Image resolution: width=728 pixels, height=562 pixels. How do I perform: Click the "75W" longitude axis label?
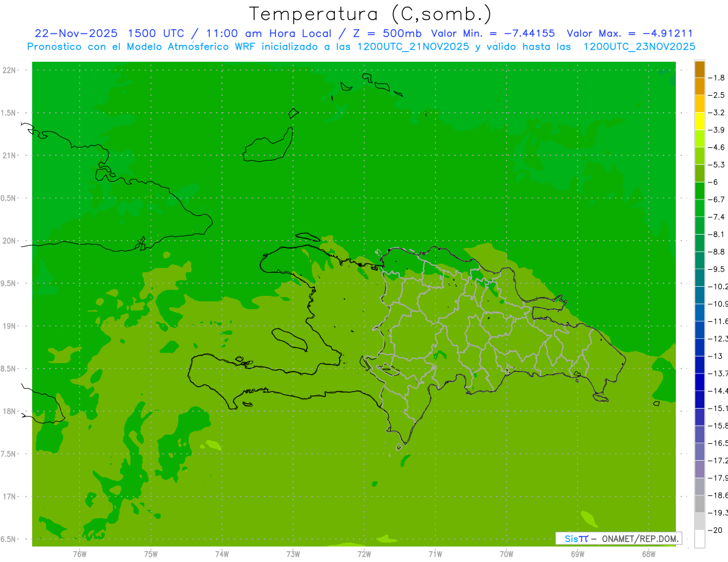pos(150,554)
